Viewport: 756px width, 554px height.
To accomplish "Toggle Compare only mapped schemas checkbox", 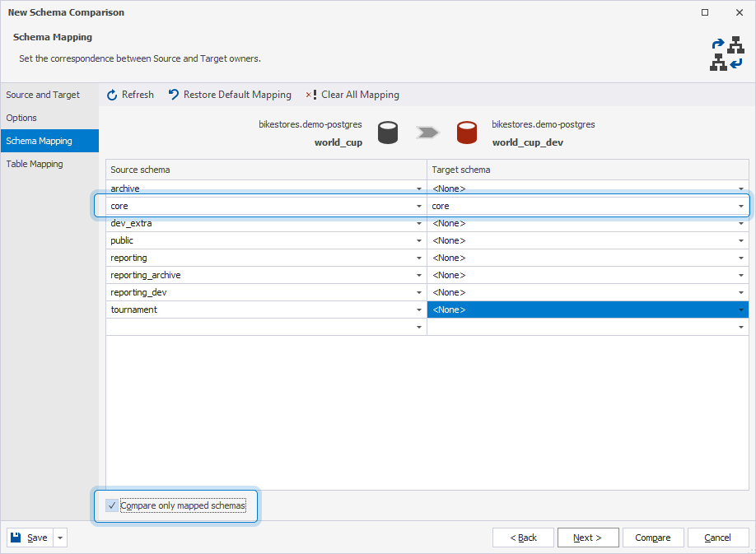I will (x=112, y=505).
